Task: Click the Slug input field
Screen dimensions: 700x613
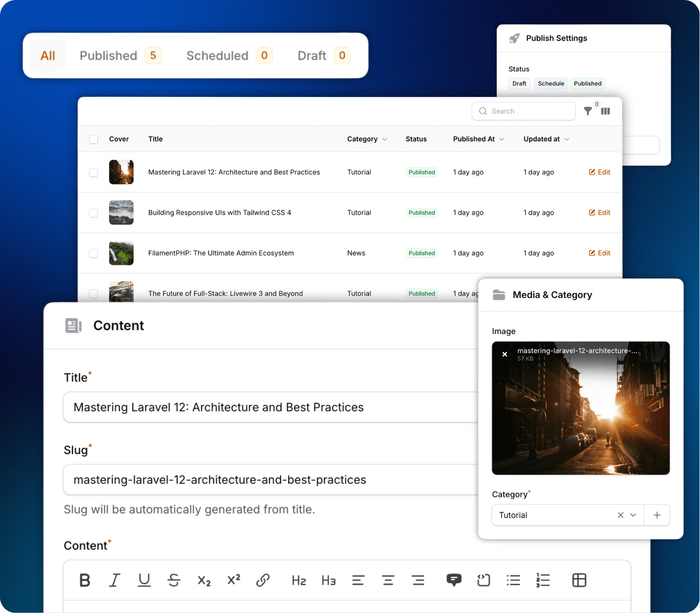Action: (x=271, y=479)
